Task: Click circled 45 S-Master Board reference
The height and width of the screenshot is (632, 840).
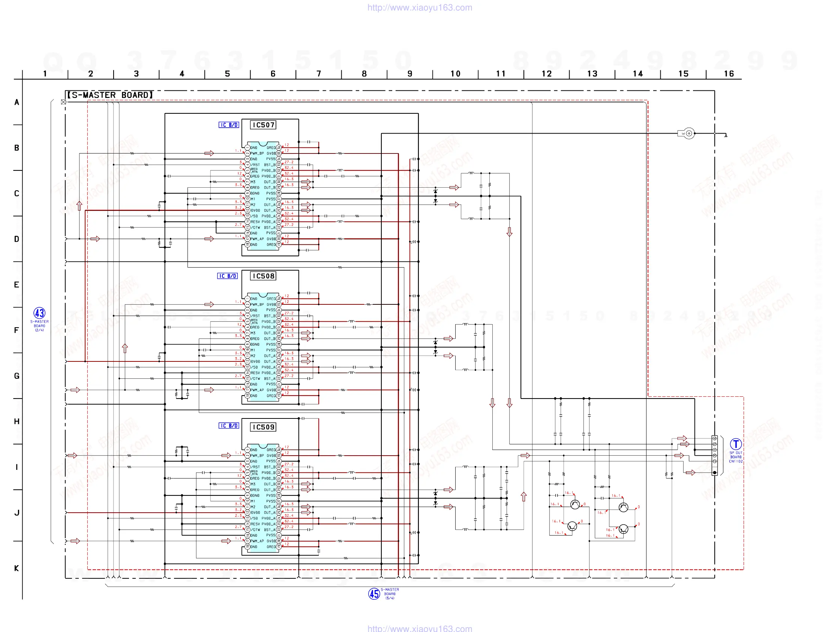Action: click(374, 593)
